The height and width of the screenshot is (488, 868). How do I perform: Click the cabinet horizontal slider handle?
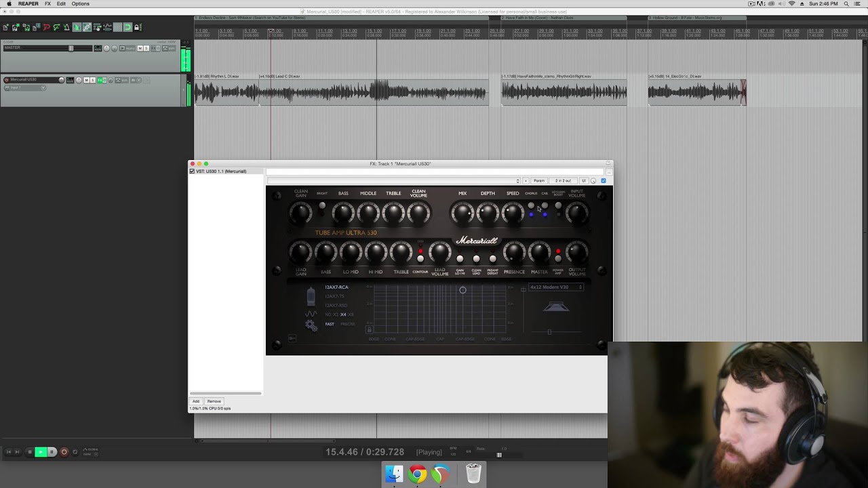(549, 332)
